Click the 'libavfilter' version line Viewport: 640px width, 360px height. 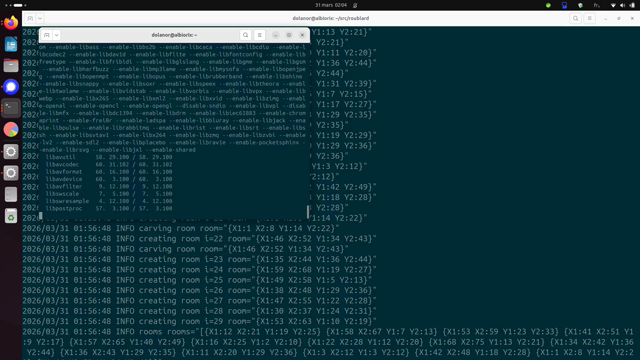click(x=109, y=187)
